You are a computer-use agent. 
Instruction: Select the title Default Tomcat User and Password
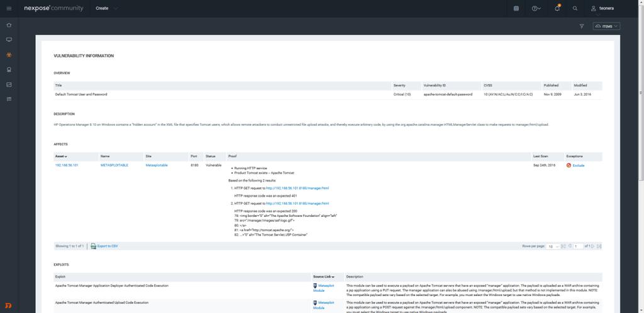pyautogui.click(x=81, y=94)
